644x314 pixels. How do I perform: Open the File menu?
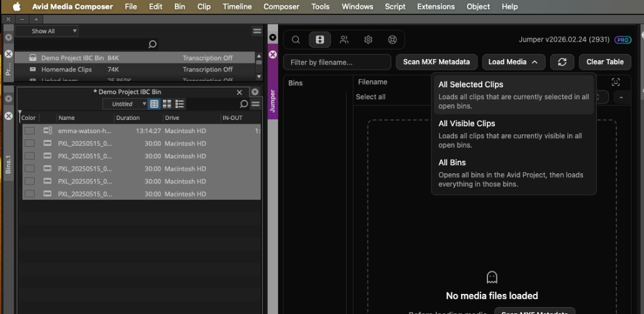[x=131, y=6]
